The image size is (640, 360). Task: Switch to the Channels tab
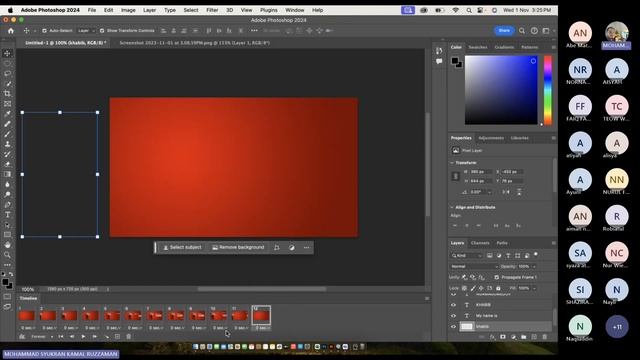coord(480,243)
